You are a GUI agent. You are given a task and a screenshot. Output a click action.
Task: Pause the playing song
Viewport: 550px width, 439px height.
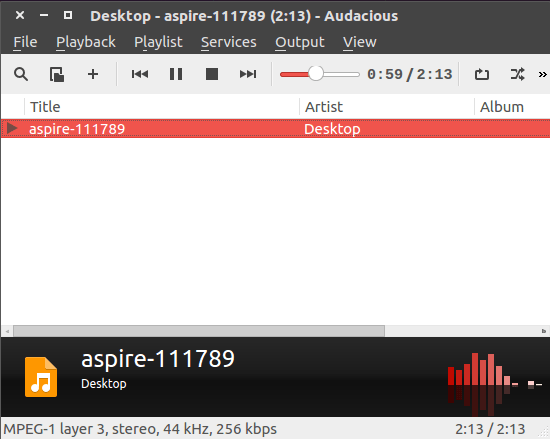(x=176, y=74)
